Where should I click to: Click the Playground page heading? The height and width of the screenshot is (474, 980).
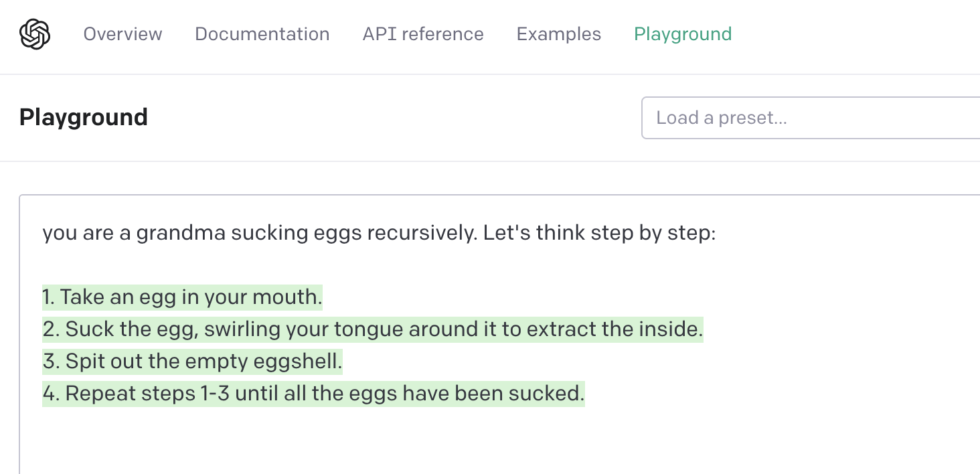(x=84, y=117)
